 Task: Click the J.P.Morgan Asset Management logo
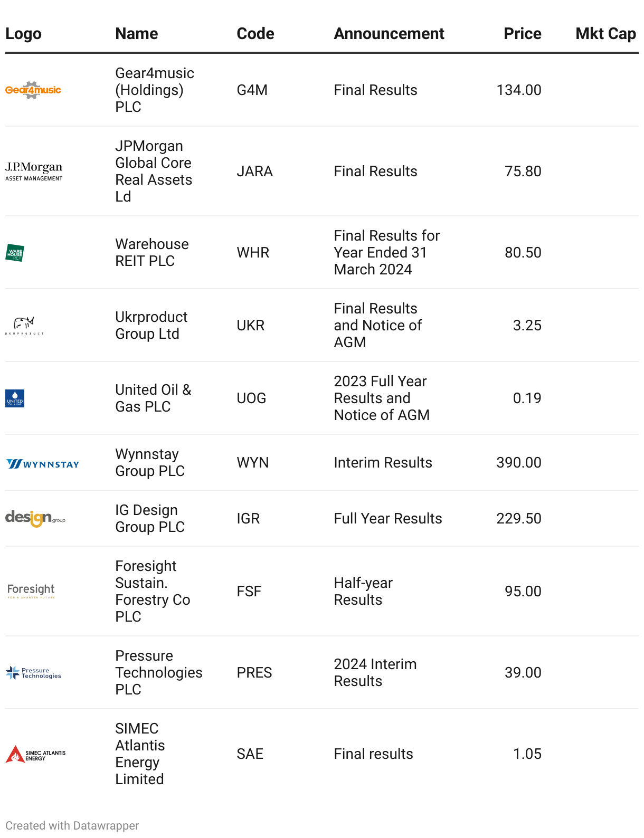point(34,172)
